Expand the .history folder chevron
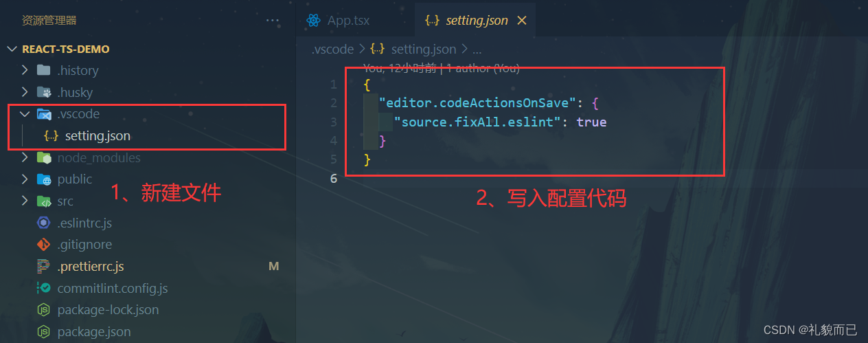Viewport: 868px width, 343px height. point(25,70)
